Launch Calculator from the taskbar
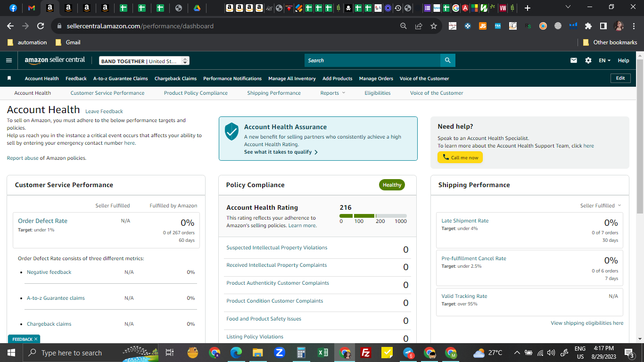644x362 pixels. pyautogui.click(x=301, y=353)
